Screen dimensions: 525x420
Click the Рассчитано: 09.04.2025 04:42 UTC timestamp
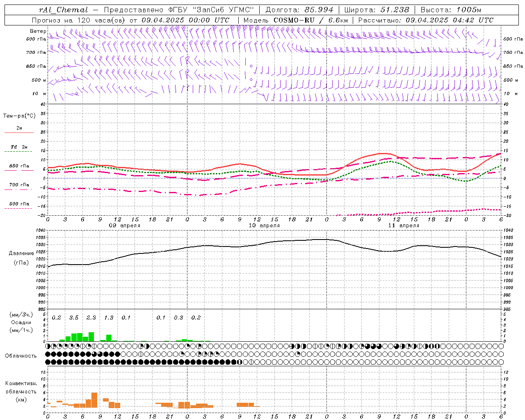(426, 20)
